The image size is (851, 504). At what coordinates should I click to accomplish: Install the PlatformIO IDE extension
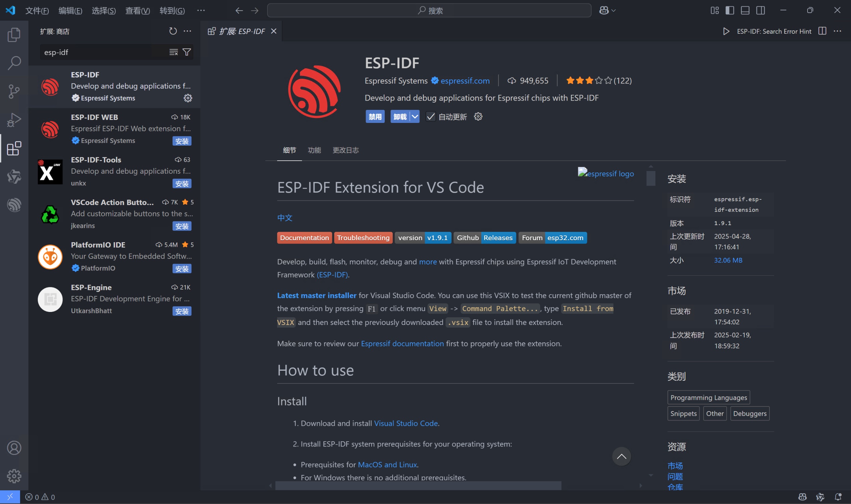tap(182, 269)
